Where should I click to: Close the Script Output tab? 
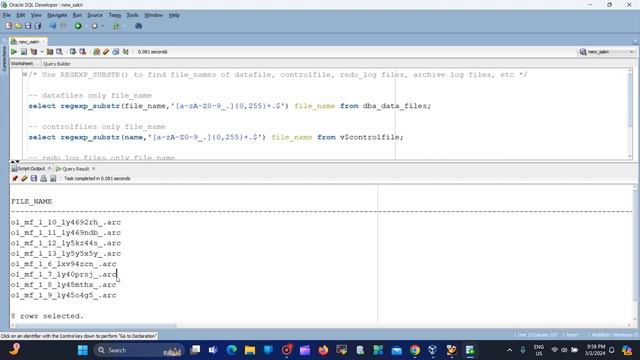[x=49, y=169]
